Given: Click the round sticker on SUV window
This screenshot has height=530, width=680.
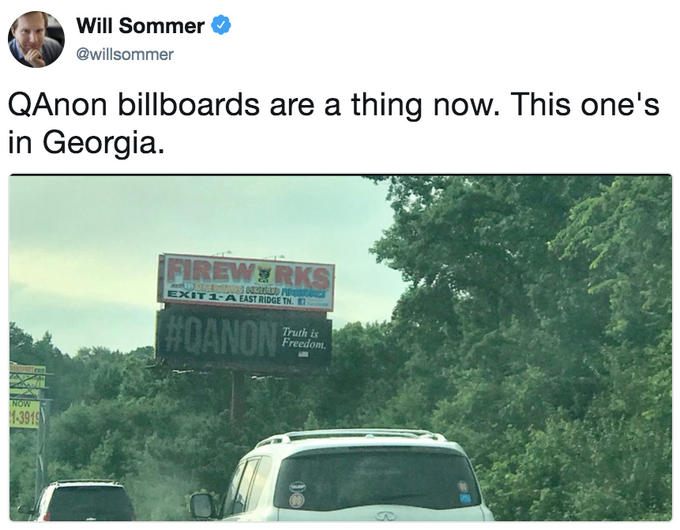Looking at the screenshot, I should [x=297, y=500].
